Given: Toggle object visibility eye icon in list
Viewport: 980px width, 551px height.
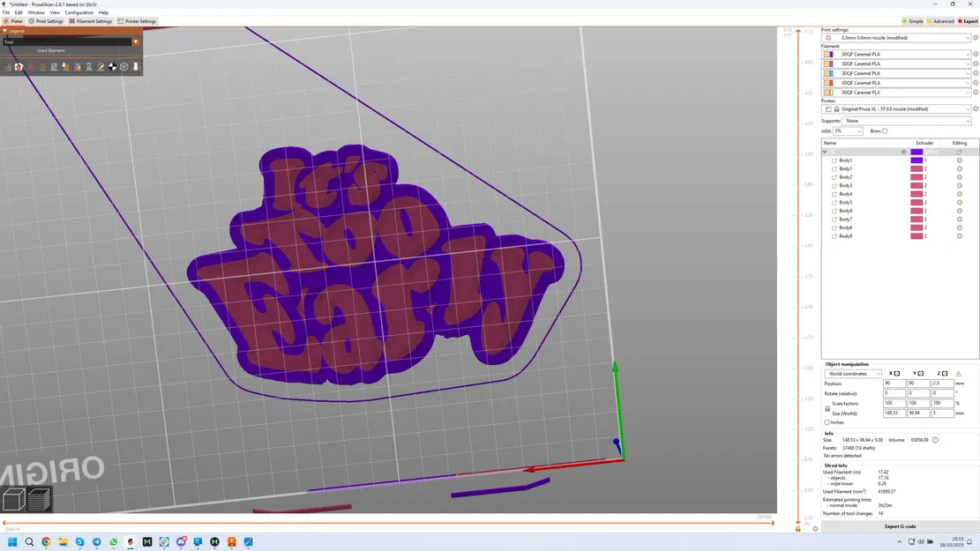Looking at the screenshot, I should tap(903, 152).
